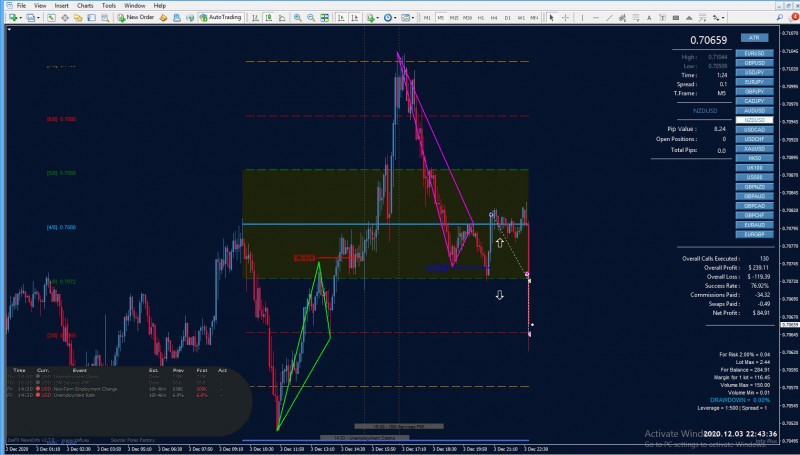The image size is (800, 455).
Task: Toggle the AutoTrading button
Action: [220, 17]
